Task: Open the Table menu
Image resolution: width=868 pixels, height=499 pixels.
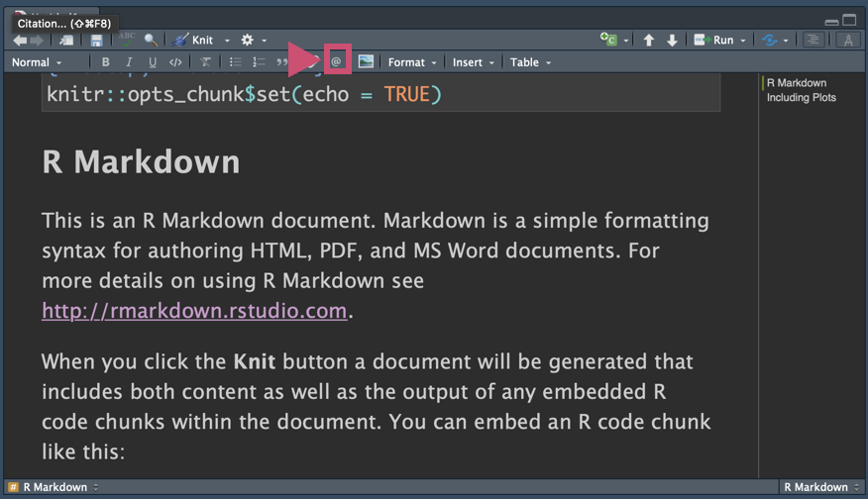Action: point(529,62)
